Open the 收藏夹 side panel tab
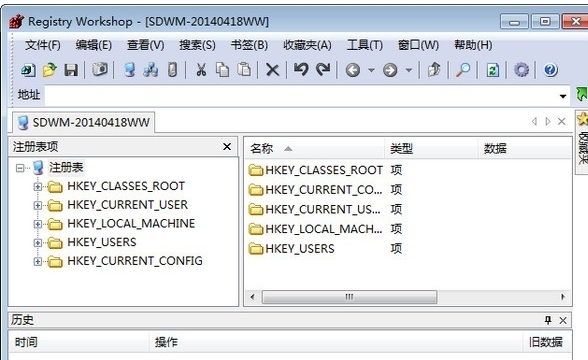This screenshot has width=588, height=360. 582,142
